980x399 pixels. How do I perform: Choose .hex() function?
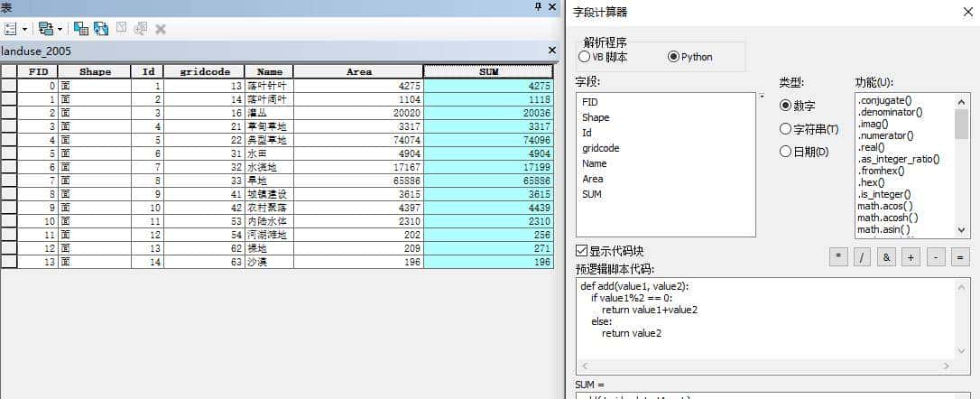(x=871, y=182)
